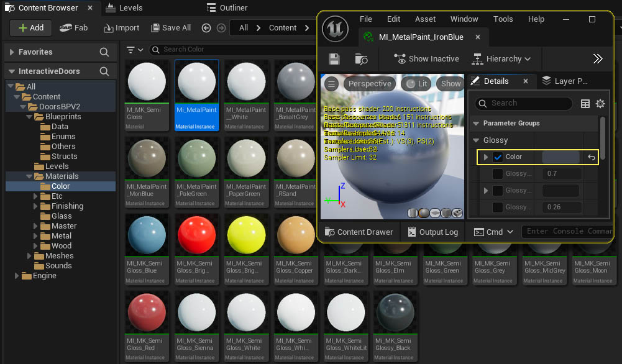Click Save All in Content Browser
This screenshot has height=364, width=622.
pyautogui.click(x=171, y=28)
